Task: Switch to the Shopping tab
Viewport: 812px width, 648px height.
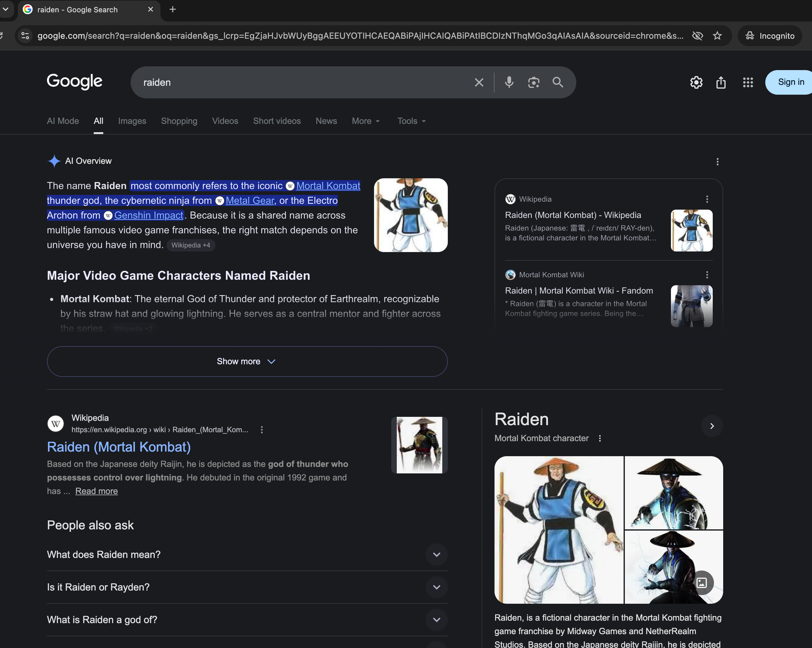Action: [179, 121]
